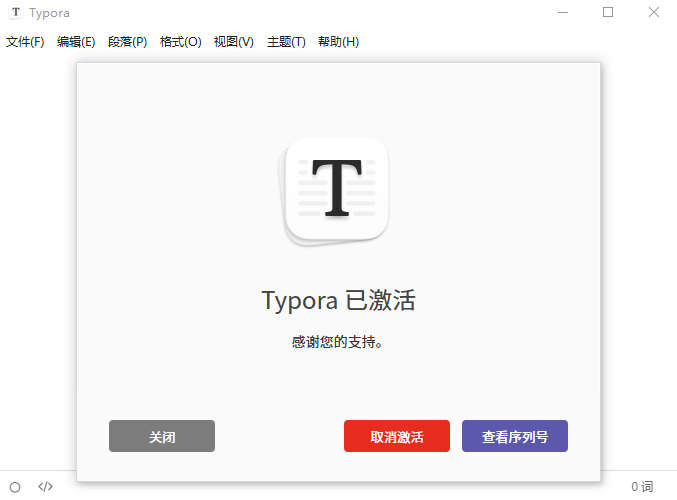Open the 主题(T) menu
This screenshot has width=677, height=500.
click(286, 42)
